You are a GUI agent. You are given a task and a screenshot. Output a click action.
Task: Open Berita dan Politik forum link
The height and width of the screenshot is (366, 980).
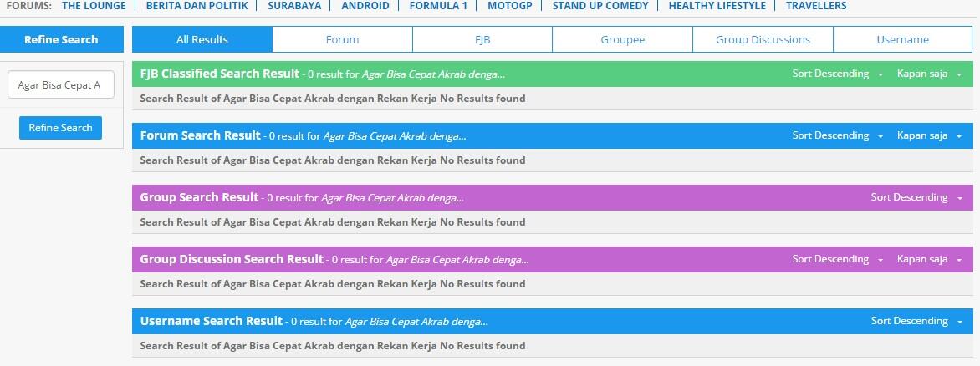click(x=197, y=6)
